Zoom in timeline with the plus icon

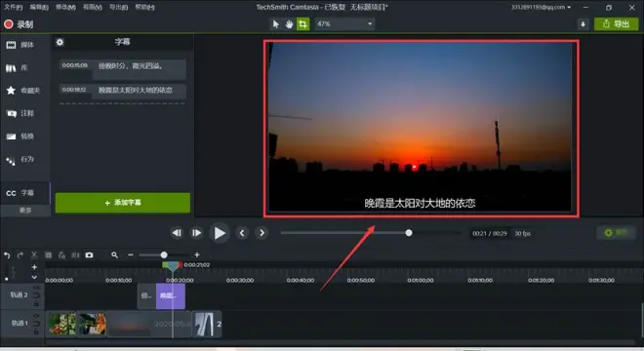tap(197, 254)
